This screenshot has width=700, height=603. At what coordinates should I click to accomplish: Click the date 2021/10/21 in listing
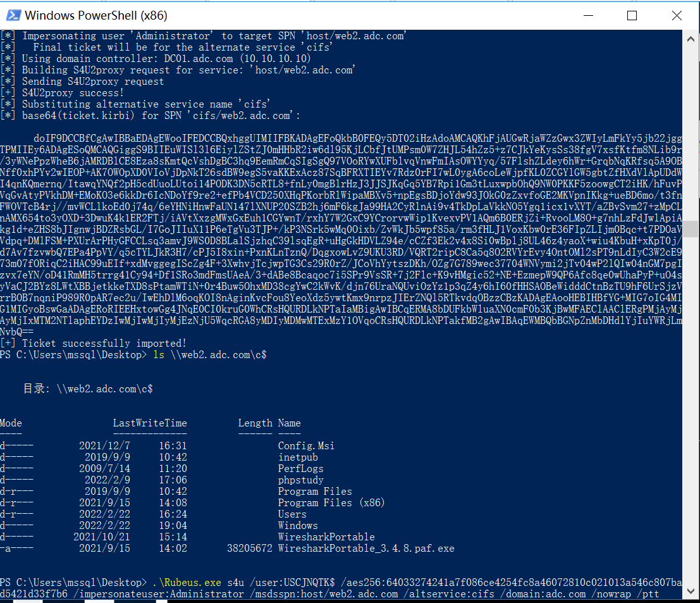coord(101,537)
